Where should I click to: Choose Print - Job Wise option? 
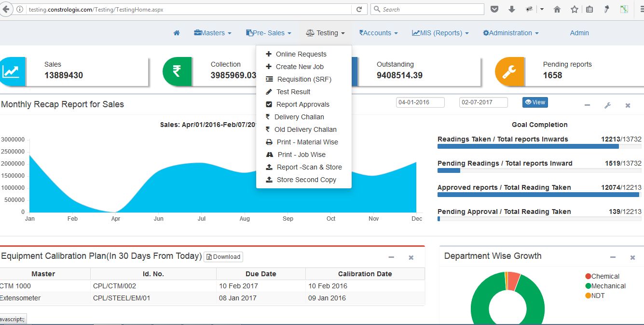pos(304,155)
